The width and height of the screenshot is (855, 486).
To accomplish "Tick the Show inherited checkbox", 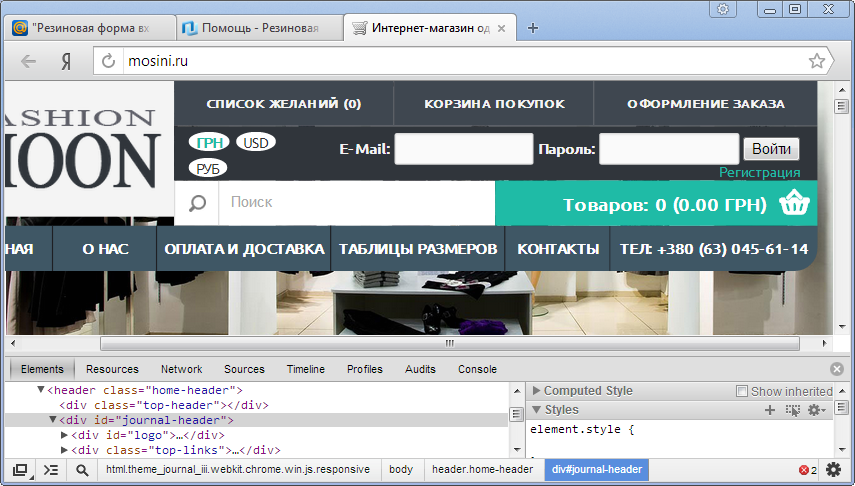I will pos(742,391).
